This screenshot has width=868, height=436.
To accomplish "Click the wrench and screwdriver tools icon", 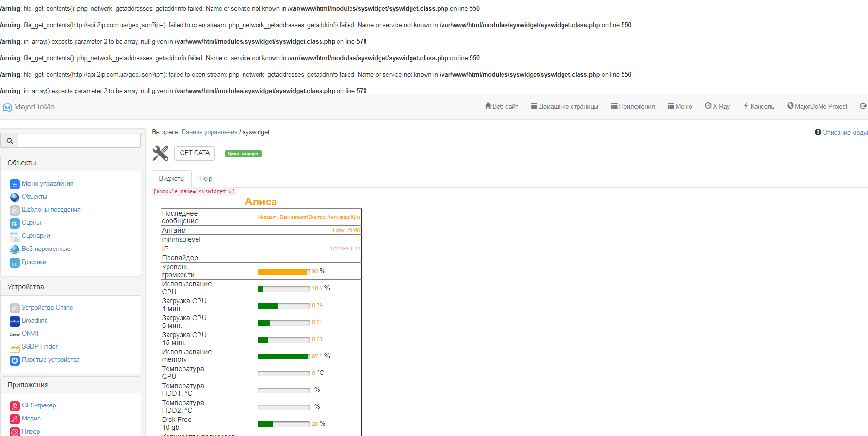I will [x=160, y=153].
